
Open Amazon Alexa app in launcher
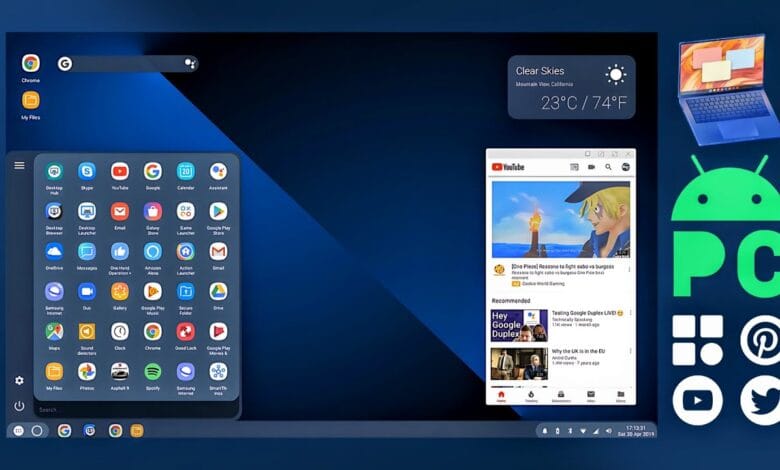coord(153,251)
